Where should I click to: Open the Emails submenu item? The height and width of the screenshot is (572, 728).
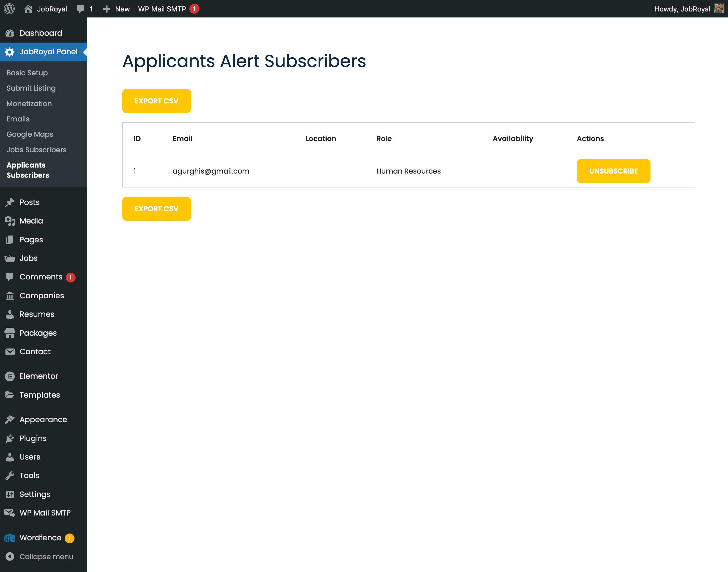(x=18, y=119)
